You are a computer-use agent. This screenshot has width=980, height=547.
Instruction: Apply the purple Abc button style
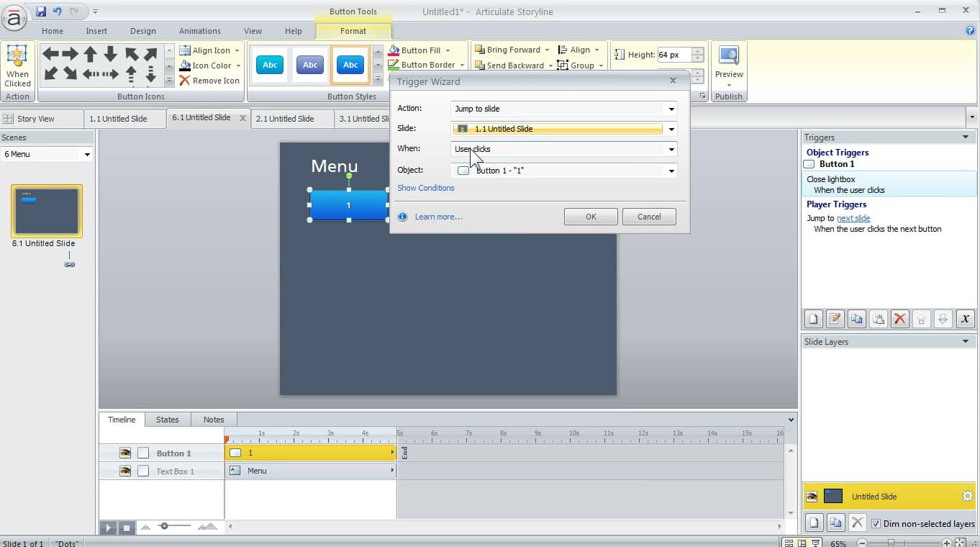pyautogui.click(x=310, y=65)
